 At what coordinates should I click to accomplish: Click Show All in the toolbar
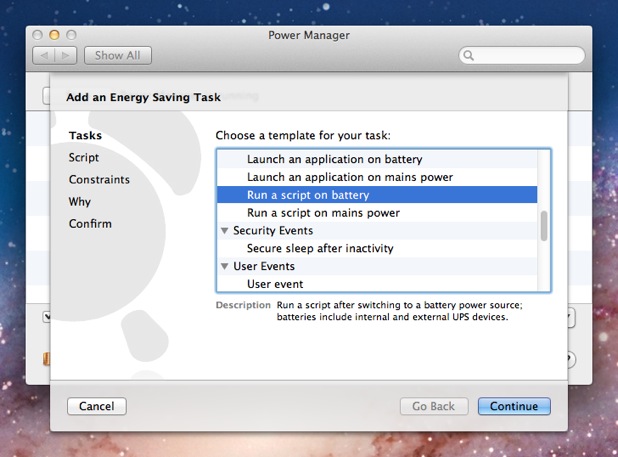117,56
